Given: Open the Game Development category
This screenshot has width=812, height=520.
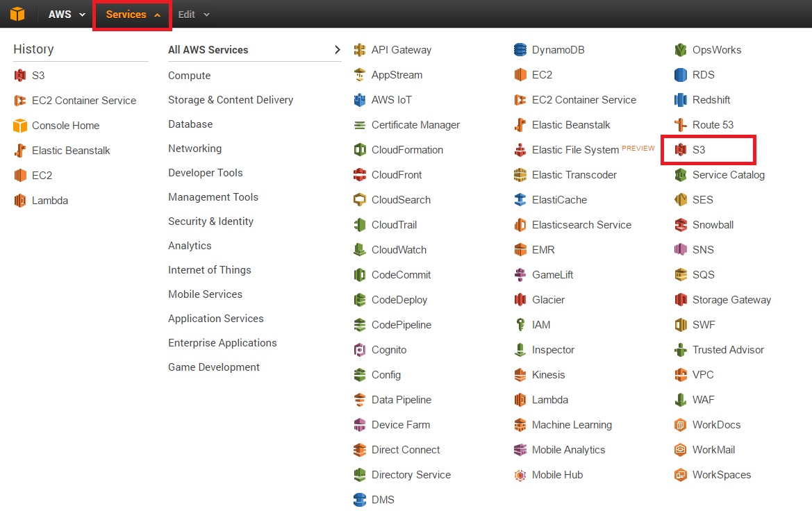Looking at the screenshot, I should coord(214,367).
